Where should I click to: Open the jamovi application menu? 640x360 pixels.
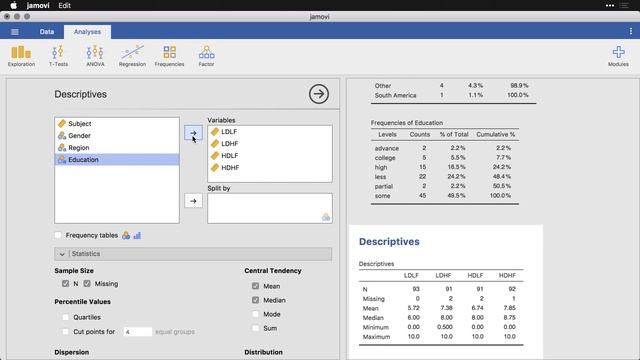point(38,5)
